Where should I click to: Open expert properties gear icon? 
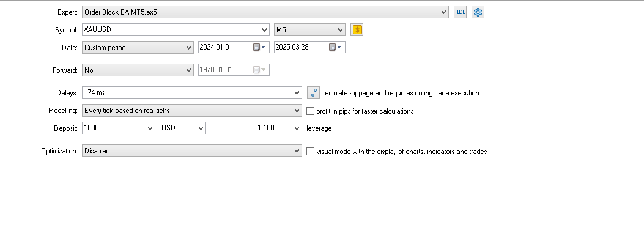pyautogui.click(x=478, y=12)
